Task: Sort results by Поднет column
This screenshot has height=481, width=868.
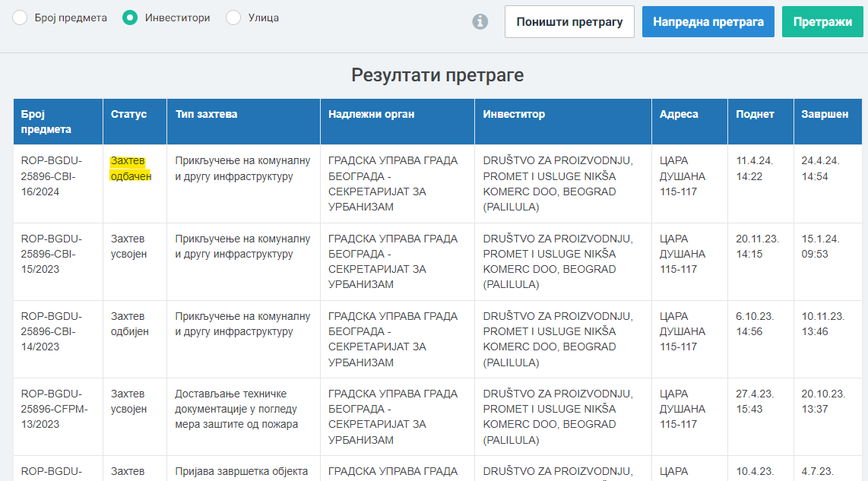Action: [x=755, y=114]
